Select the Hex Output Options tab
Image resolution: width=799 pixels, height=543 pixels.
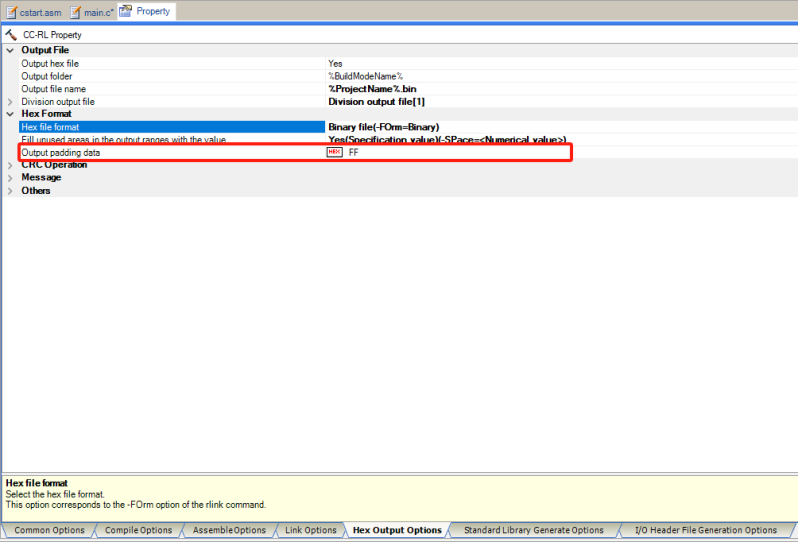tap(397, 530)
